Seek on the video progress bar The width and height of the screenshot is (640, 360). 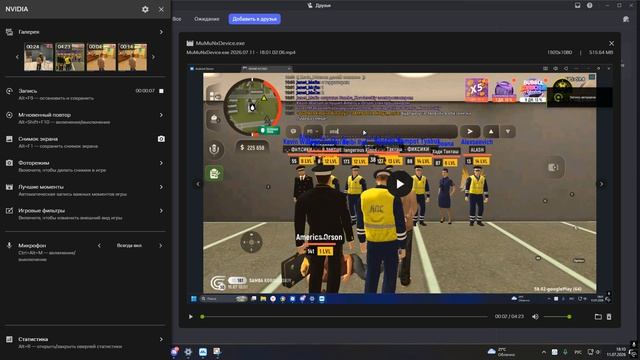coord(345,317)
